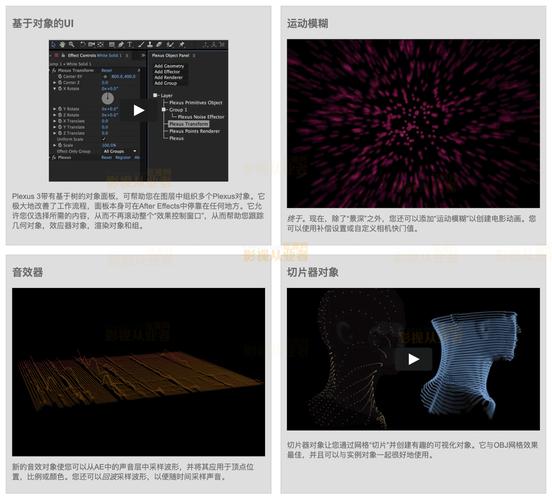The image size is (552, 500).
Task: Select the Roto Brush tool
Action: click(170, 44)
